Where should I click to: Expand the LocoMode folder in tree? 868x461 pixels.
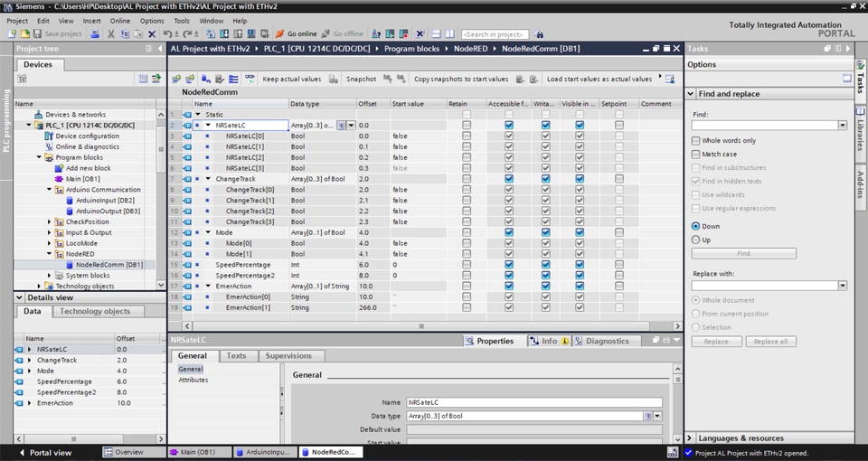[x=49, y=243]
